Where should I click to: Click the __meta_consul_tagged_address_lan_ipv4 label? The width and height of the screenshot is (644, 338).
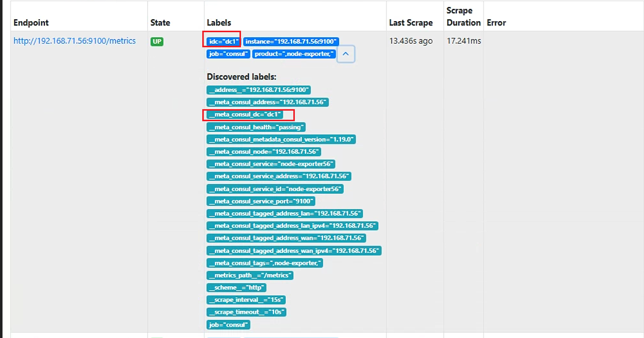pos(292,226)
